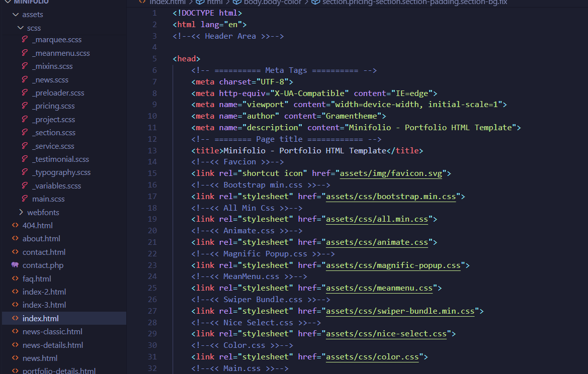The width and height of the screenshot is (588, 374).
Task: Click the Sass icon beside _news.scss
Action: click(25, 79)
